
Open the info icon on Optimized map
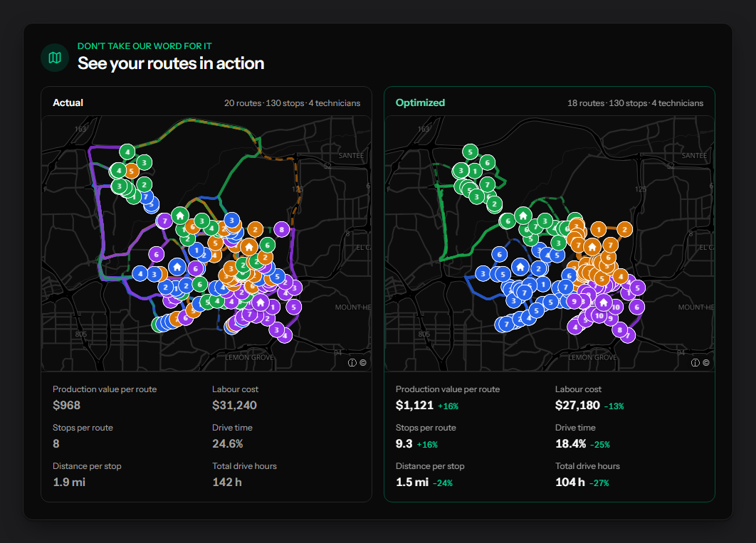click(695, 363)
